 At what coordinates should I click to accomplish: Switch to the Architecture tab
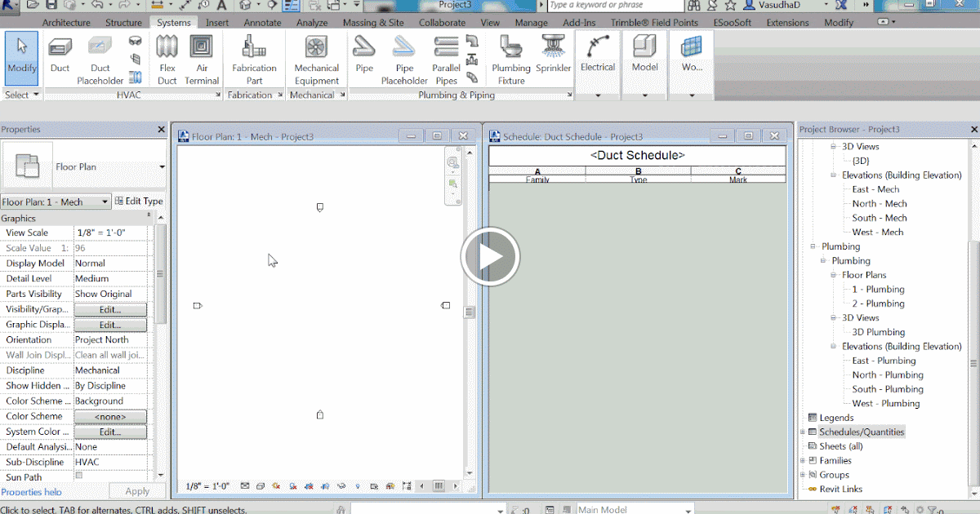[x=66, y=23]
